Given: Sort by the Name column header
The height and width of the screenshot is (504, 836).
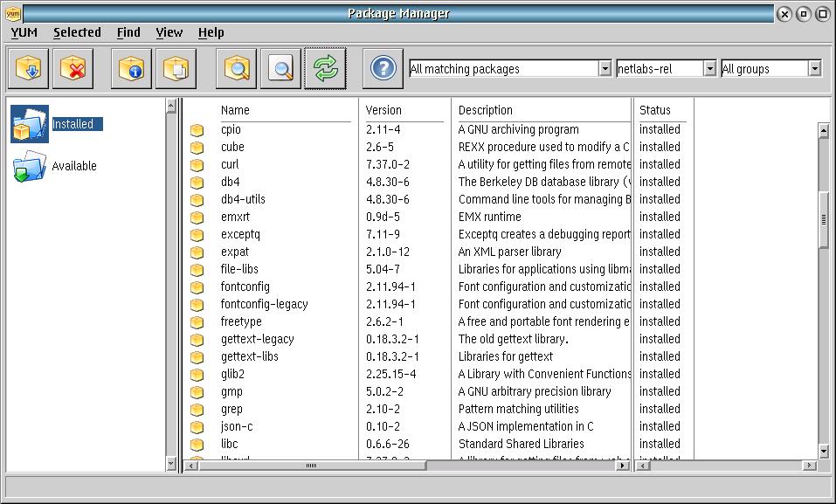Looking at the screenshot, I should (235, 110).
